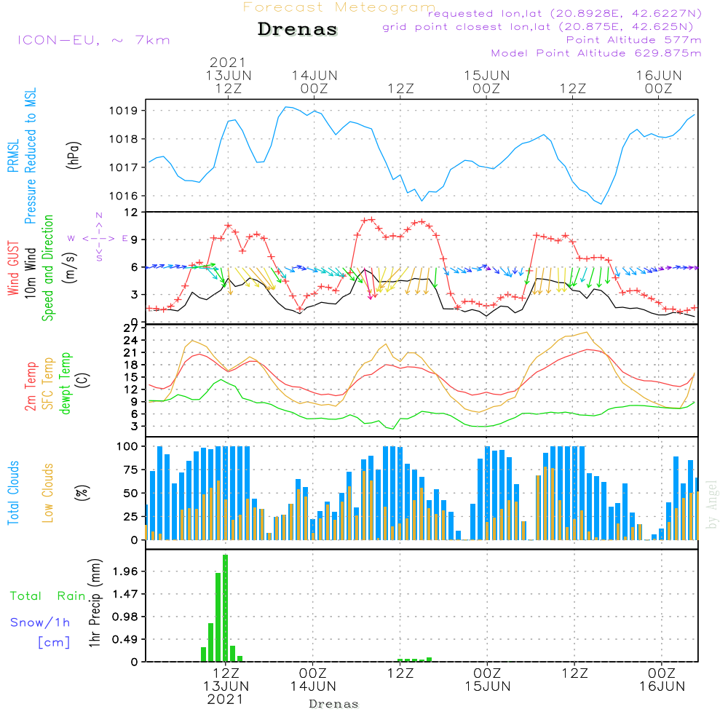The image size is (728, 728).
Task: Click the '24' temperature tick value
Action: [130, 340]
